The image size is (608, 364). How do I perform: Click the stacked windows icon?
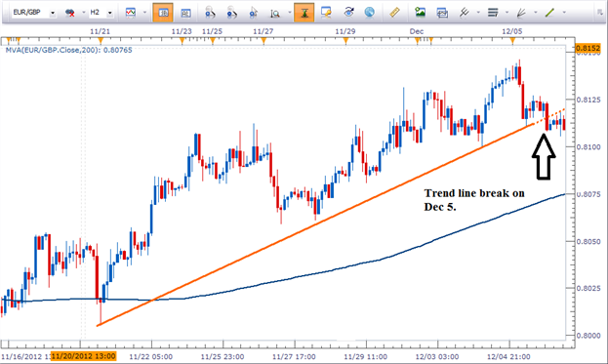pyautogui.click(x=442, y=13)
